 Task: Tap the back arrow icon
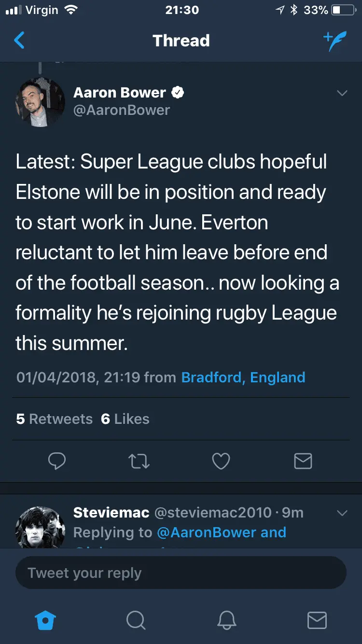(x=19, y=41)
